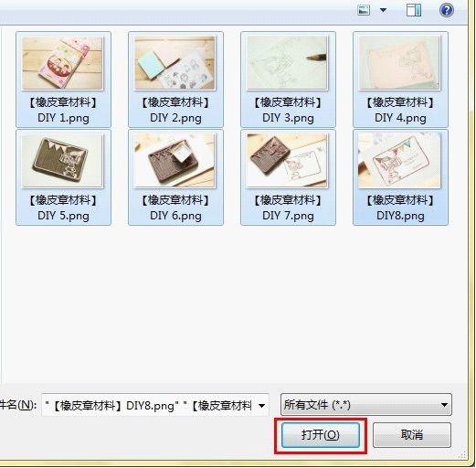This screenshot has height=468, width=476.
Task: Click the DIY8.png file name label
Action: click(400, 207)
